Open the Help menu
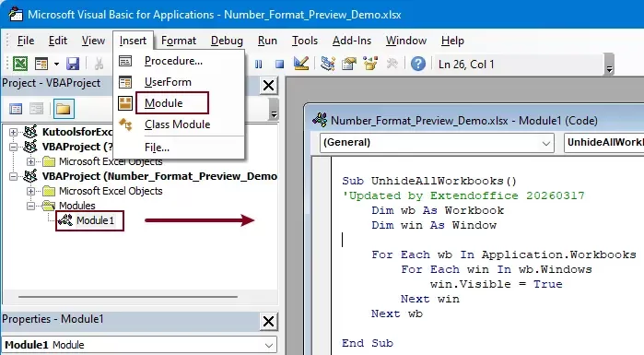Screen dimensions: 644x355 tap(452, 41)
